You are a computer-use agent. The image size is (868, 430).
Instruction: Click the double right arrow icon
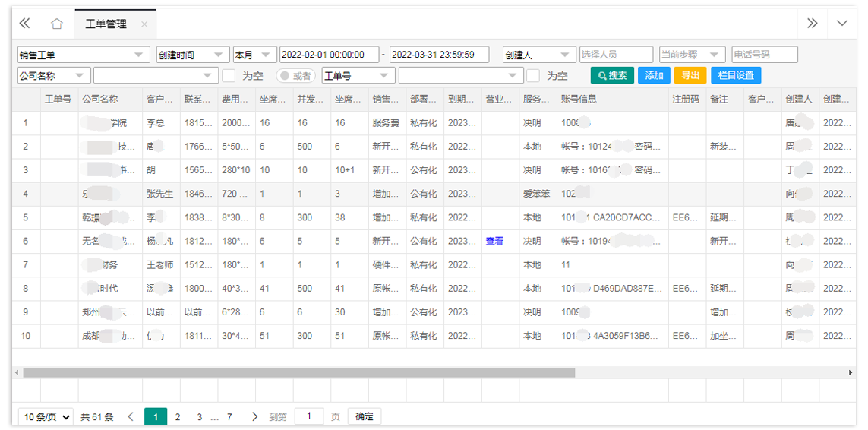[x=812, y=24]
